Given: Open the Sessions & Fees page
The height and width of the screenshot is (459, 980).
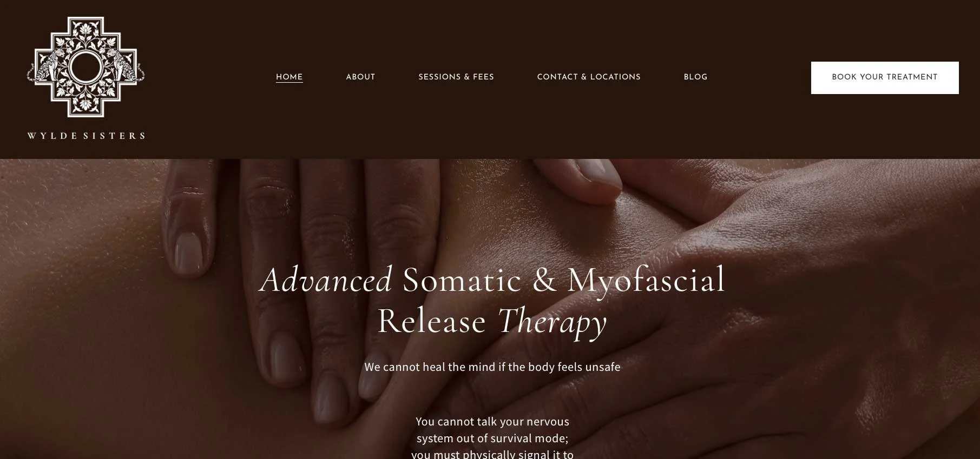Looking at the screenshot, I should [x=456, y=77].
